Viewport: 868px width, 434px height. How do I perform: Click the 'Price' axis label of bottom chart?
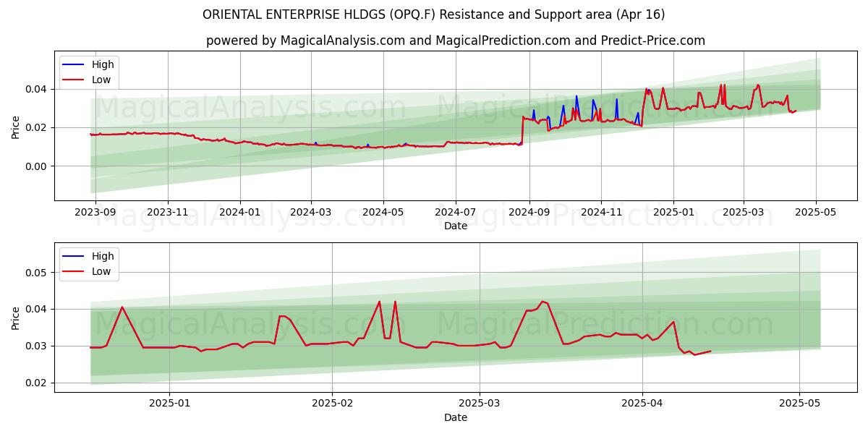[x=16, y=318]
